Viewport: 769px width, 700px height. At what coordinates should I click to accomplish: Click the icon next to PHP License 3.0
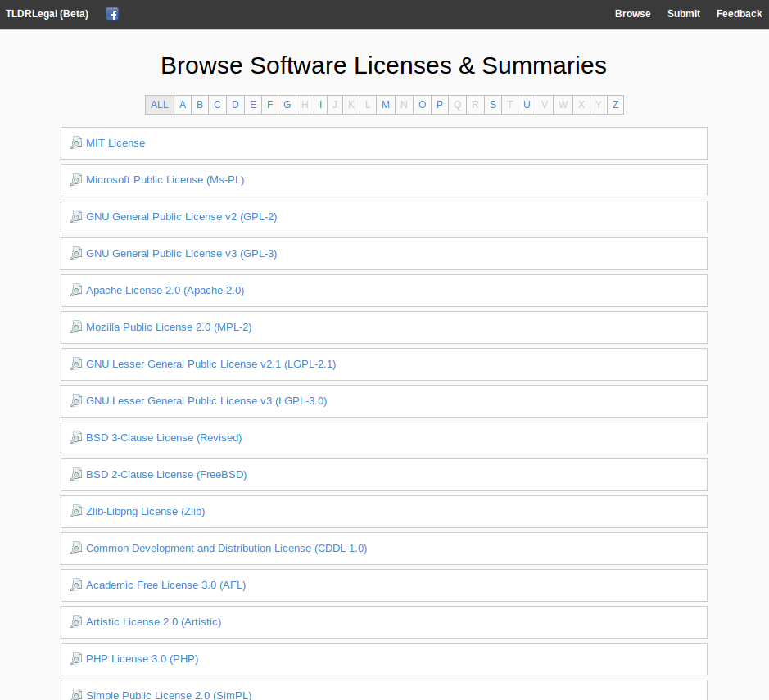[x=76, y=658]
